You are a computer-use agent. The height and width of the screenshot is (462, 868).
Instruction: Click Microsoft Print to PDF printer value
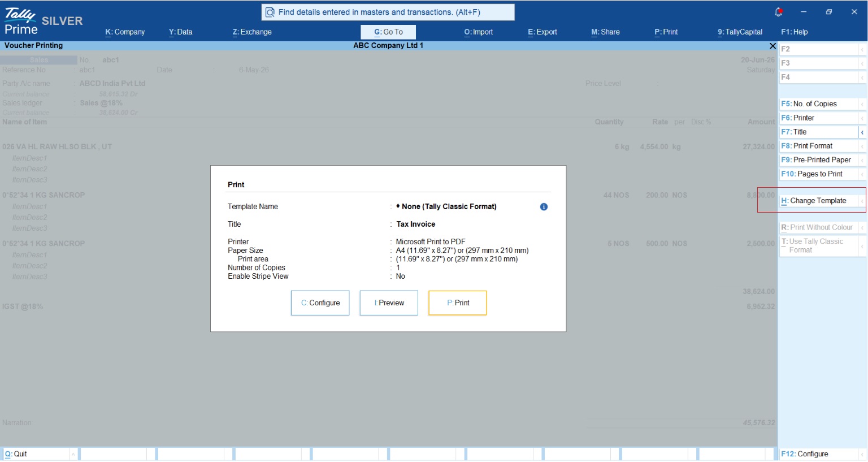[431, 242]
